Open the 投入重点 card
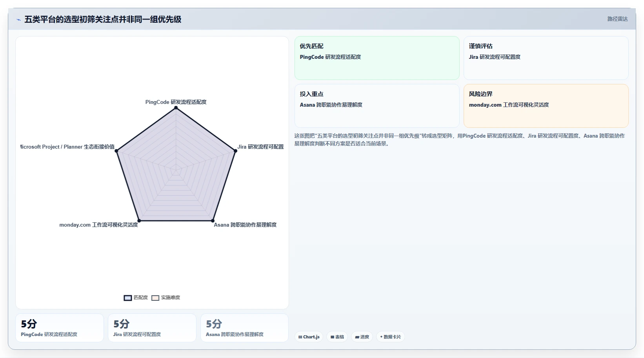Screen dimensions: 644x358 click(377, 106)
